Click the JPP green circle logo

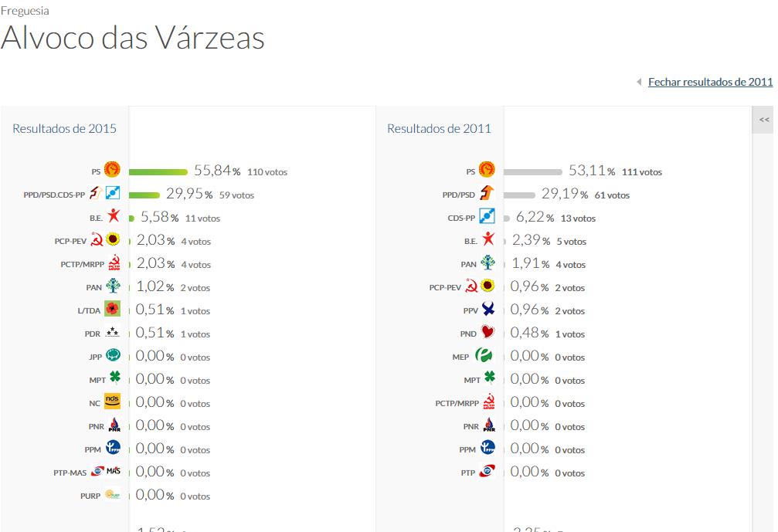113,356
